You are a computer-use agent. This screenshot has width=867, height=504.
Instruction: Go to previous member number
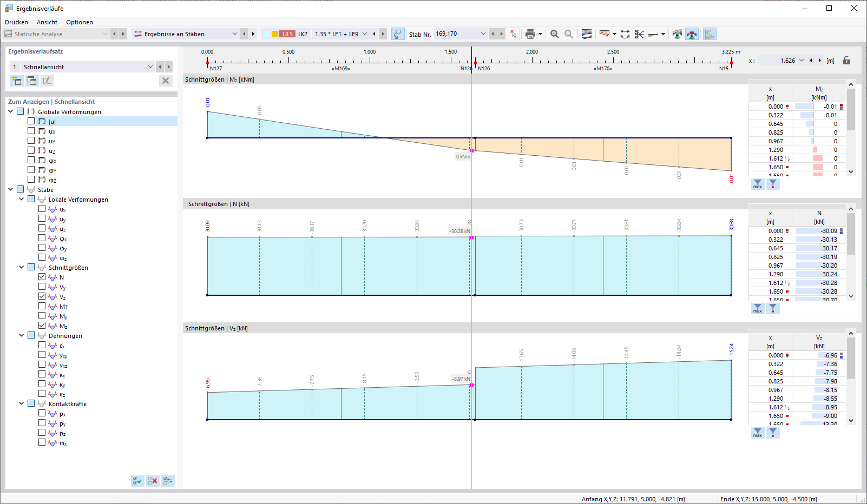492,34
